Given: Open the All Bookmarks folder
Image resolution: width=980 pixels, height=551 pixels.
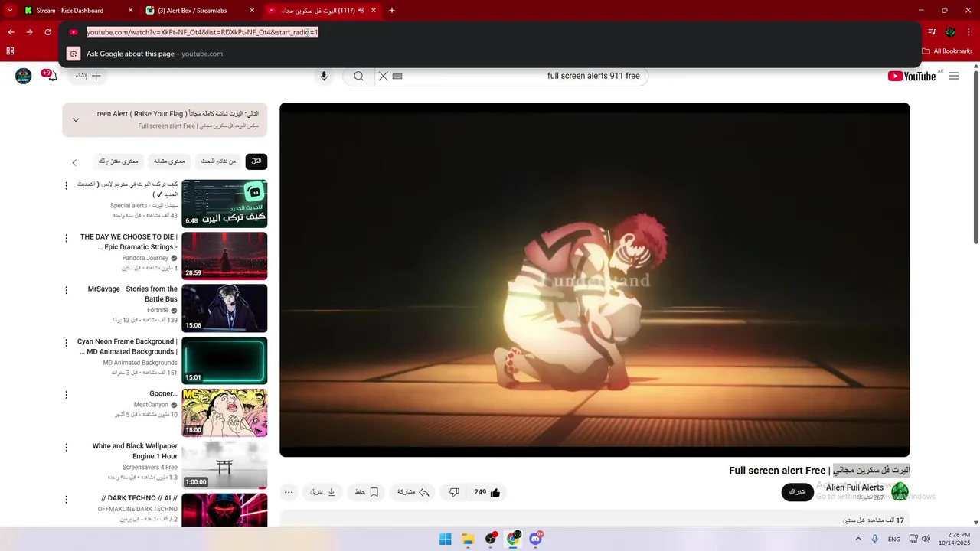Looking at the screenshot, I should point(947,51).
